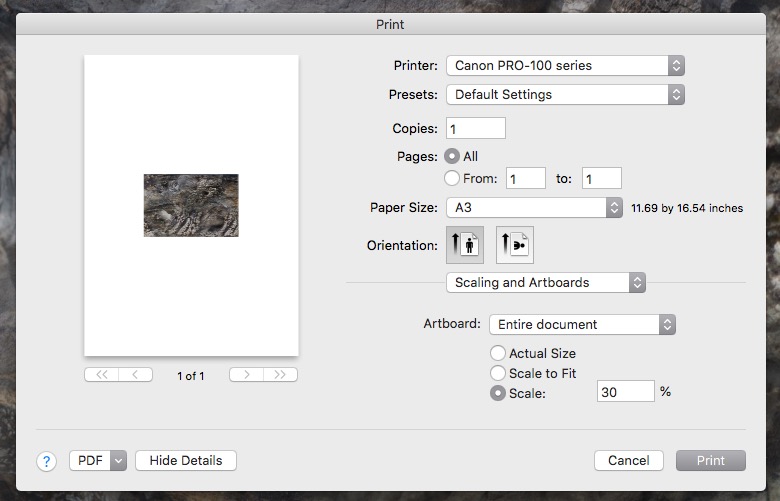Open the Printer dropdown list
Image resolution: width=780 pixels, height=501 pixels.
(x=565, y=65)
